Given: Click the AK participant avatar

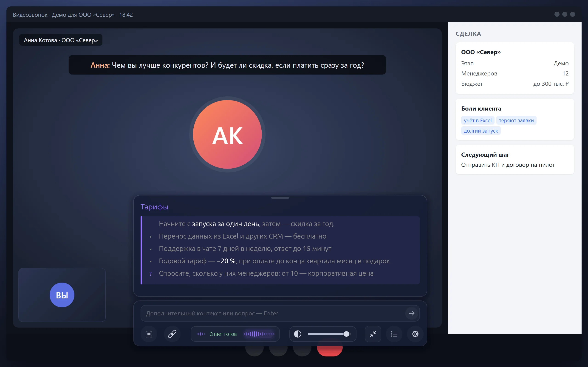Looking at the screenshot, I should point(227,134).
